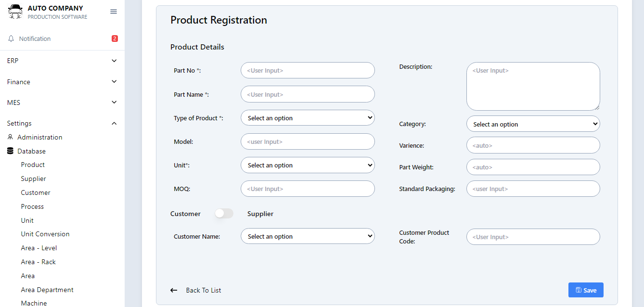Image resolution: width=644 pixels, height=307 pixels.
Task: Open the Area sidebar item
Action: tap(28, 276)
